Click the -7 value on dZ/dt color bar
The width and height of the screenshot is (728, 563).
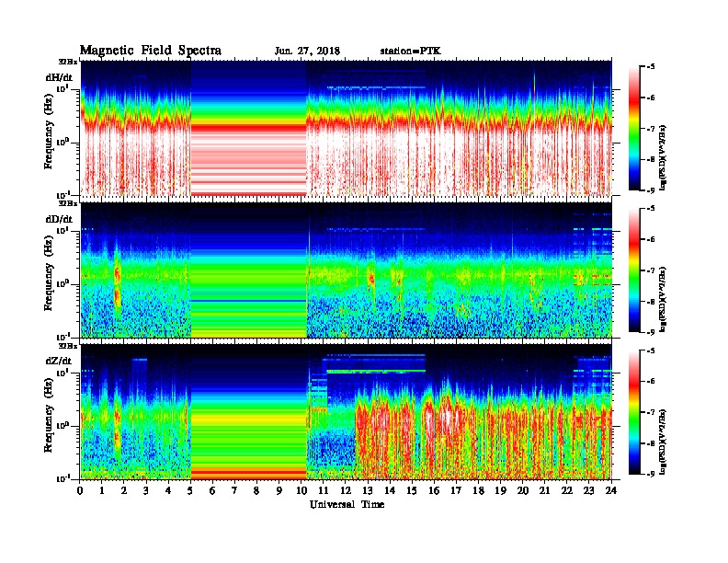(x=651, y=412)
